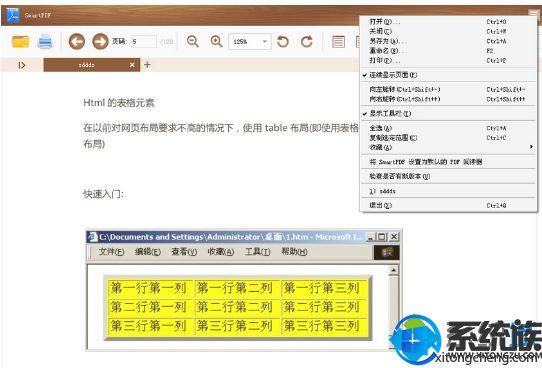Expand the sidebar panel with the arrow toggle

click(21, 65)
